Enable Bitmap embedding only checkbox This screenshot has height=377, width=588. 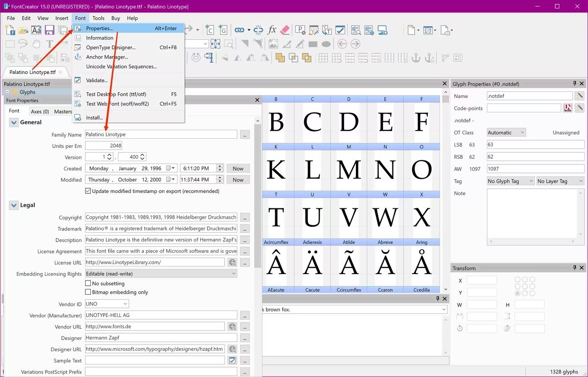(88, 292)
